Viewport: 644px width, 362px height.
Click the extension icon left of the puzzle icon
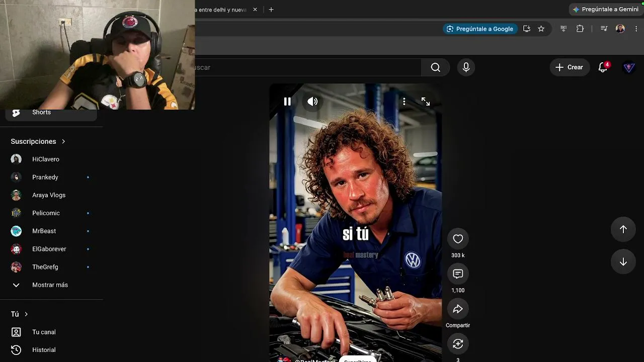point(563,29)
